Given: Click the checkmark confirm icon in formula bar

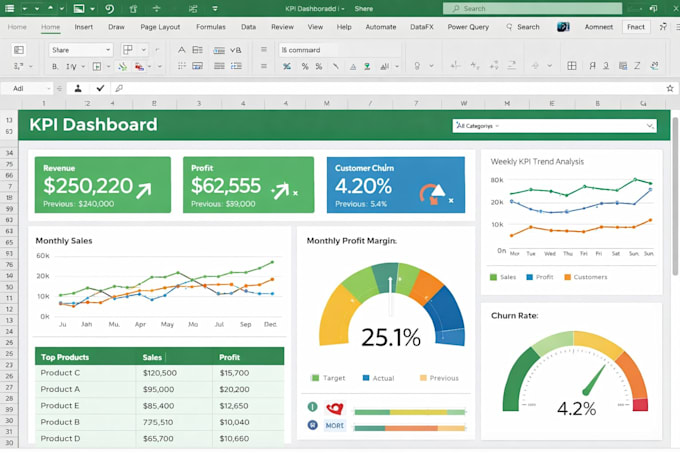Looking at the screenshot, I should point(100,88).
